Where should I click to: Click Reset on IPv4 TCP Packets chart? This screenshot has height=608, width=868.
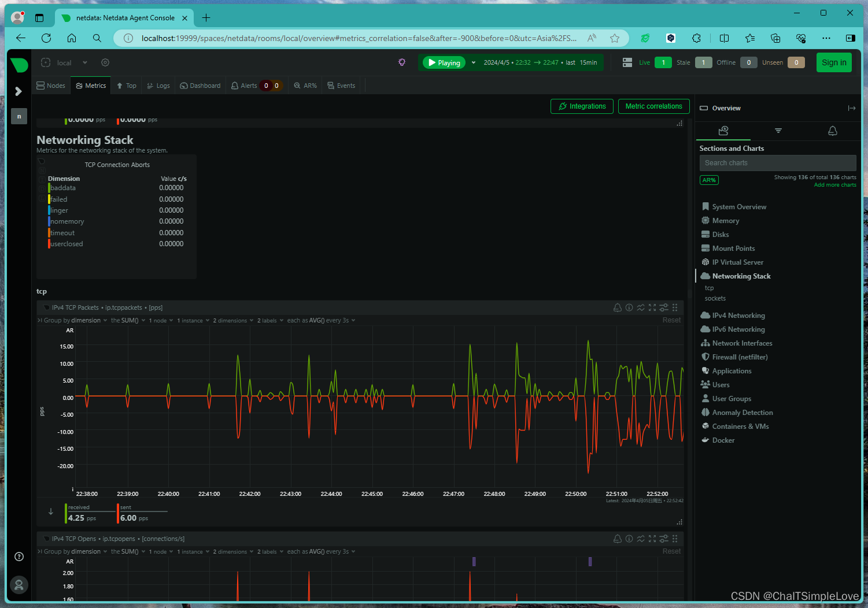tap(671, 320)
